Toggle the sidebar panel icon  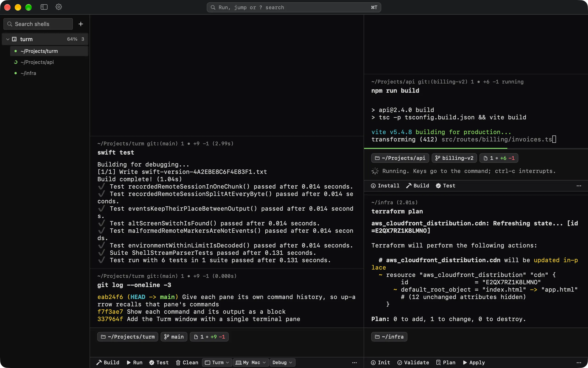[44, 7]
